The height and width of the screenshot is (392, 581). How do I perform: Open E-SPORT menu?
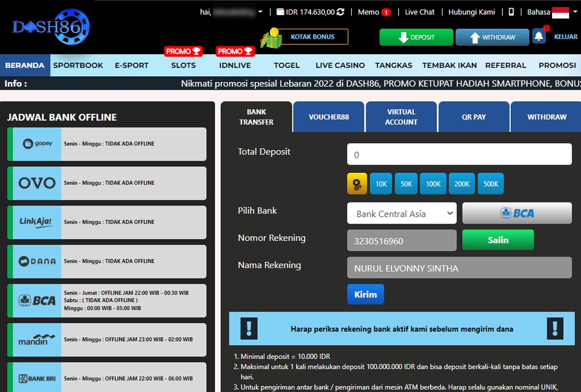tap(132, 65)
